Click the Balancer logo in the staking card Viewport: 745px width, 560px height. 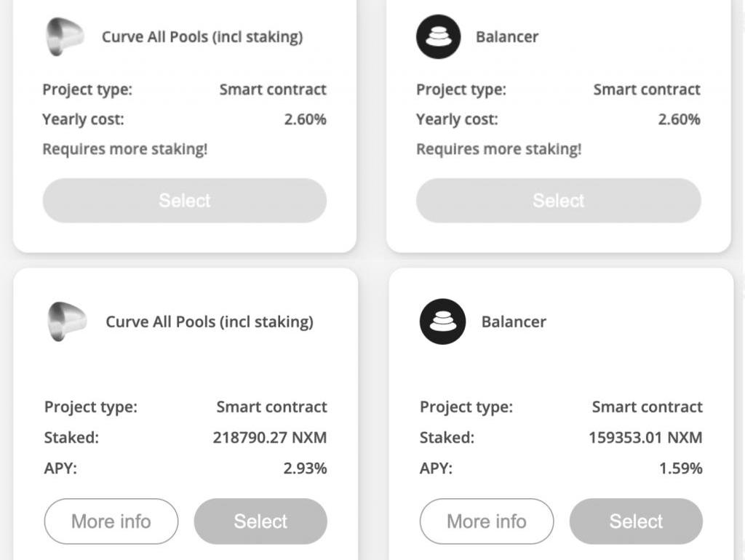click(x=442, y=321)
